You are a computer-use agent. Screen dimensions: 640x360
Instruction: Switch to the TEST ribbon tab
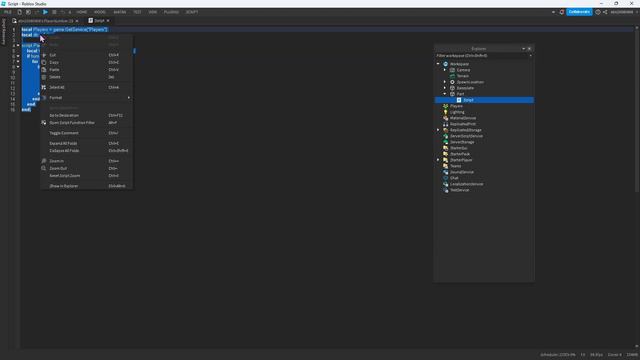(x=137, y=12)
